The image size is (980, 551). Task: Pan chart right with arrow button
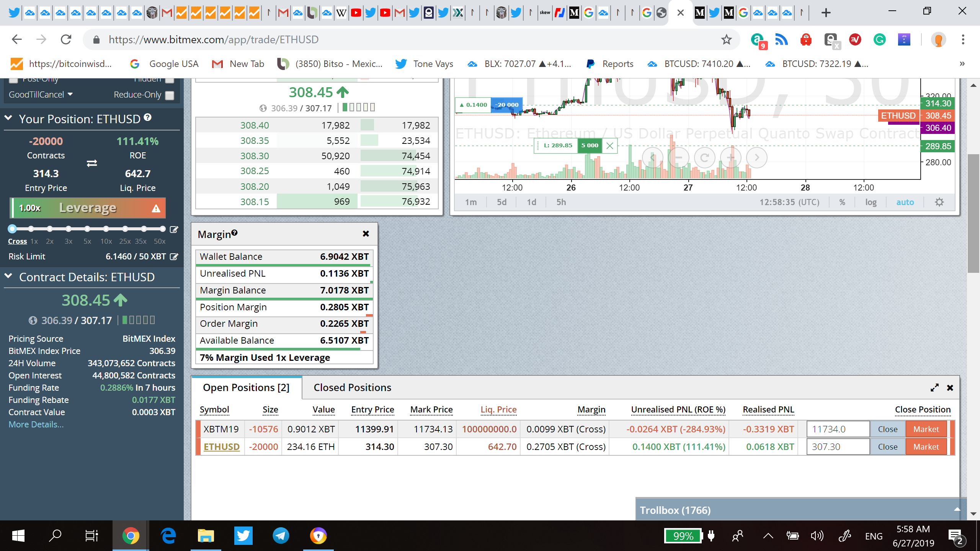(x=757, y=158)
